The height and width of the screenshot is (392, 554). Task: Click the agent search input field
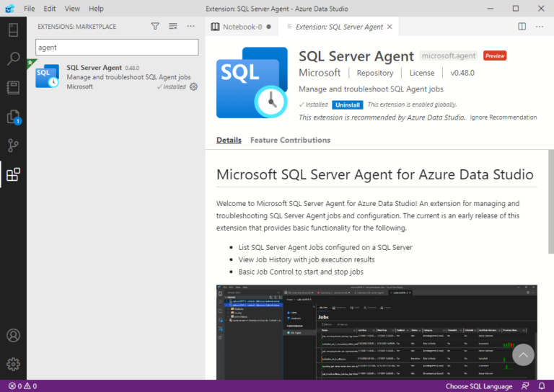(x=117, y=48)
